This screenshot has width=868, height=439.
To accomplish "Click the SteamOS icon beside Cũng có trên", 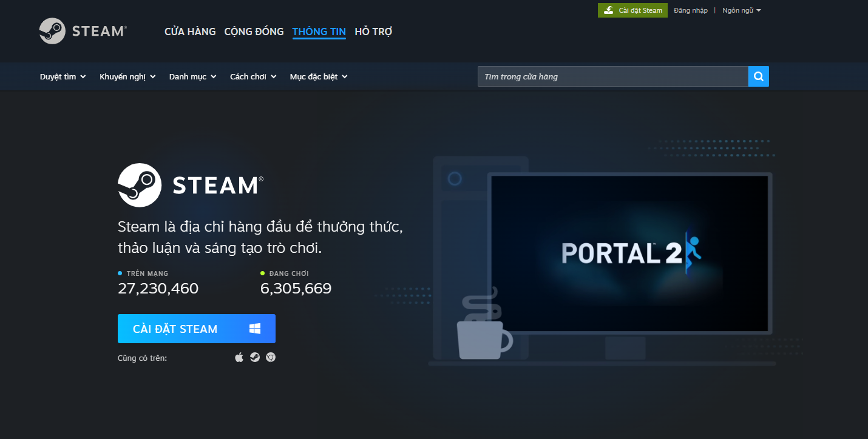I will point(255,357).
